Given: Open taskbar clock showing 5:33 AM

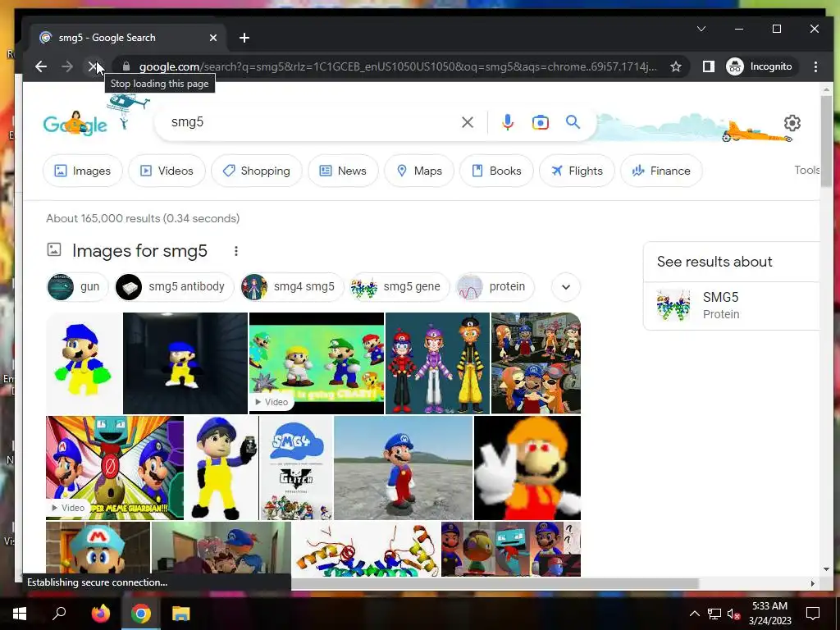Looking at the screenshot, I should coord(769,614).
